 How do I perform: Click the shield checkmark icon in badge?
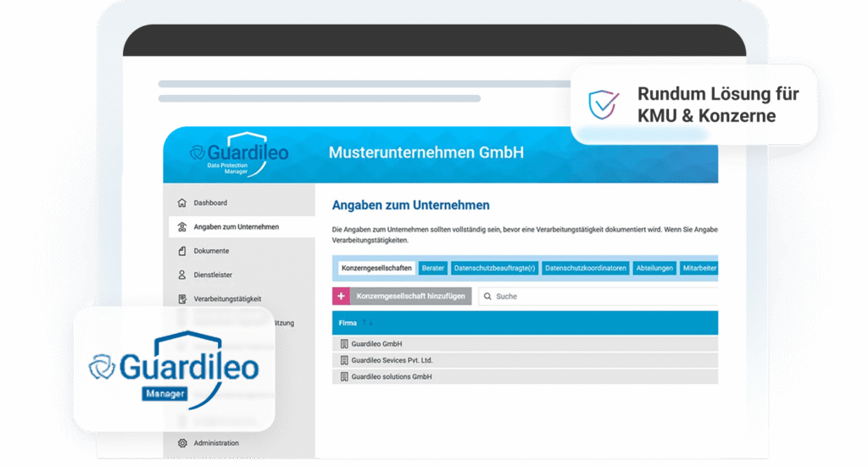(x=604, y=104)
